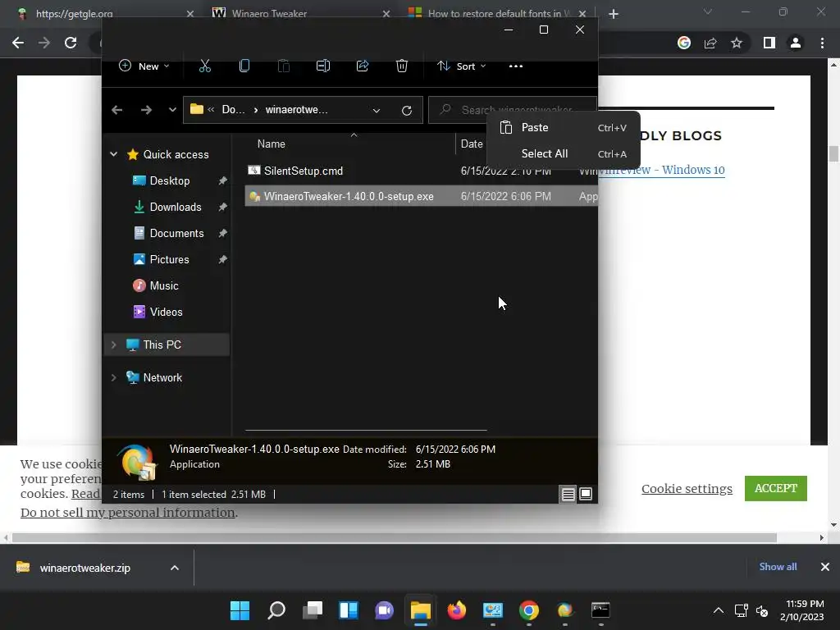This screenshot has height=630, width=840.
Task: Open the taskbar clock and date
Action: (x=802, y=610)
